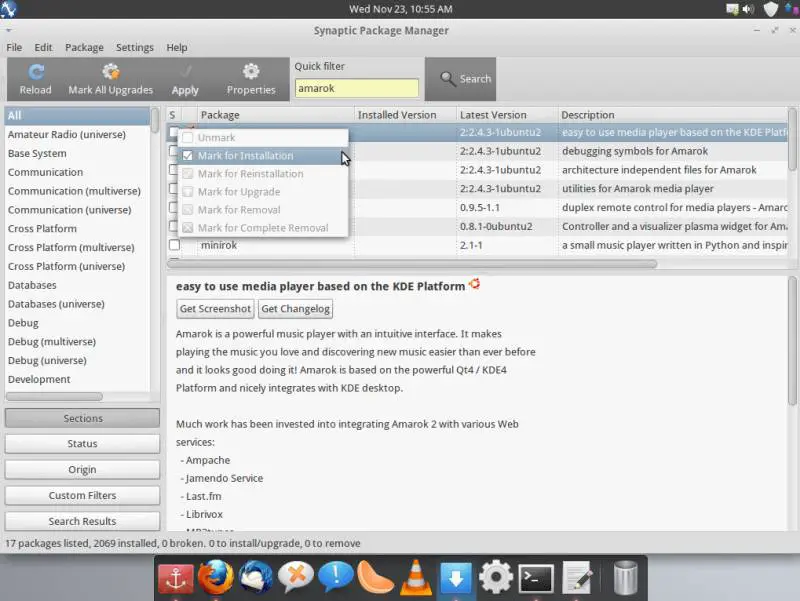Screen dimensions: 800x601
Task: Click the package list's horizontal scrollbar
Action: point(412,264)
